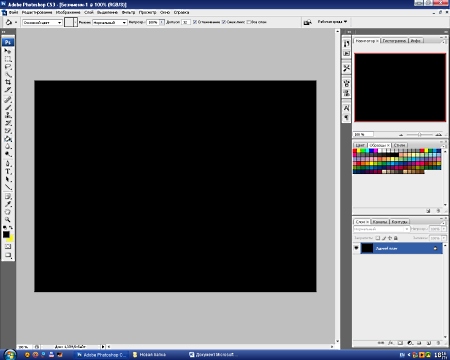Open the Режим blending mode dropdown
The width and height of the screenshot is (450, 360).
(110, 22)
